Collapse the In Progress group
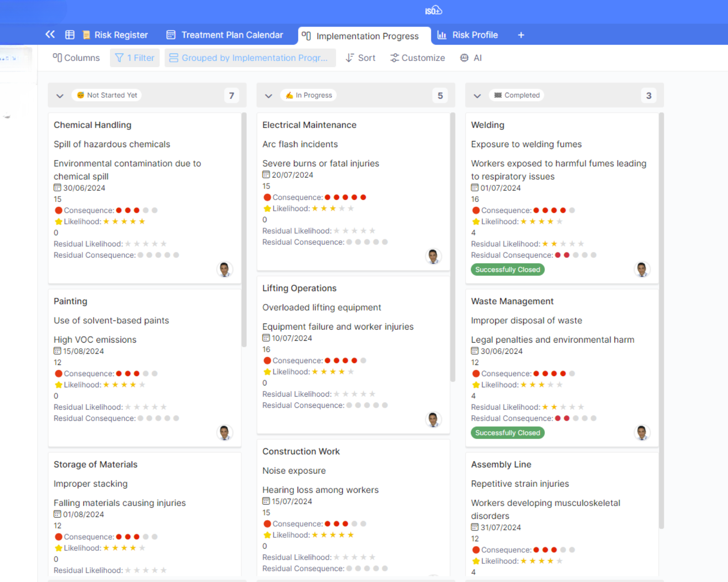The height and width of the screenshot is (582, 728). [x=268, y=95]
